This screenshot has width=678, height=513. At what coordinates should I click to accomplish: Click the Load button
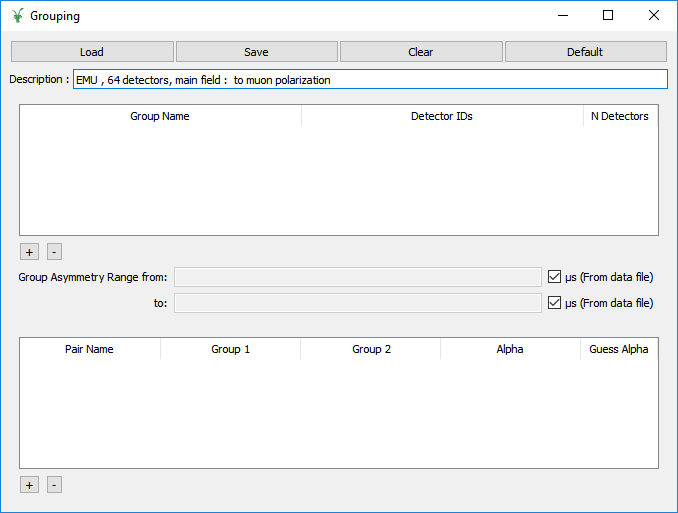pyautogui.click(x=92, y=52)
